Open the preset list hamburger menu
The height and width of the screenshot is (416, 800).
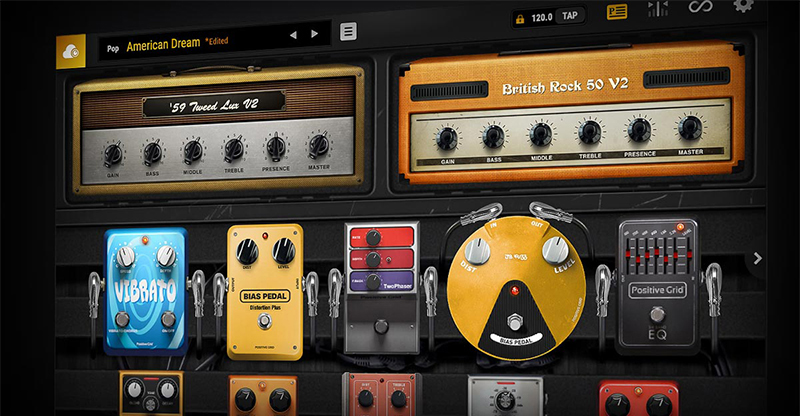coord(348,32)
